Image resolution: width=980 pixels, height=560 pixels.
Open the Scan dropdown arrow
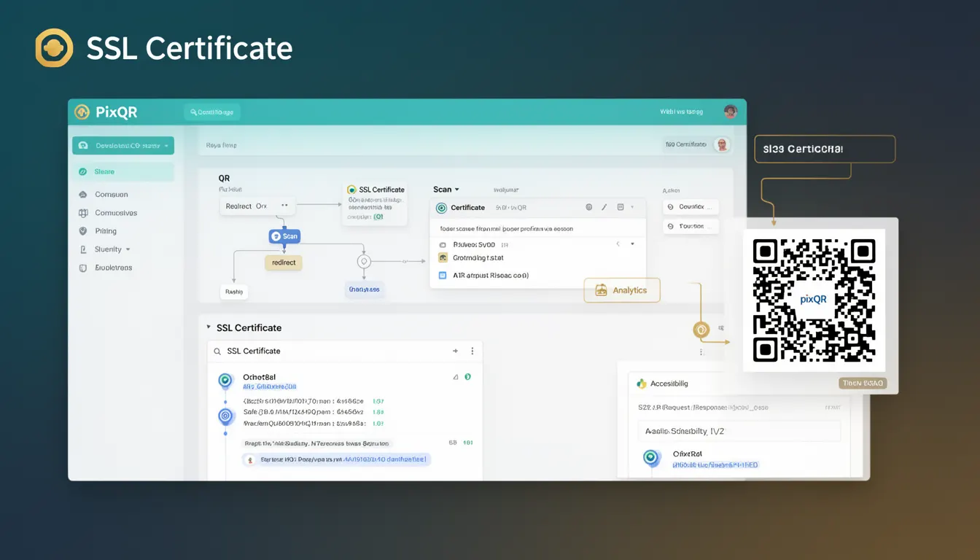tap(457, 190)
